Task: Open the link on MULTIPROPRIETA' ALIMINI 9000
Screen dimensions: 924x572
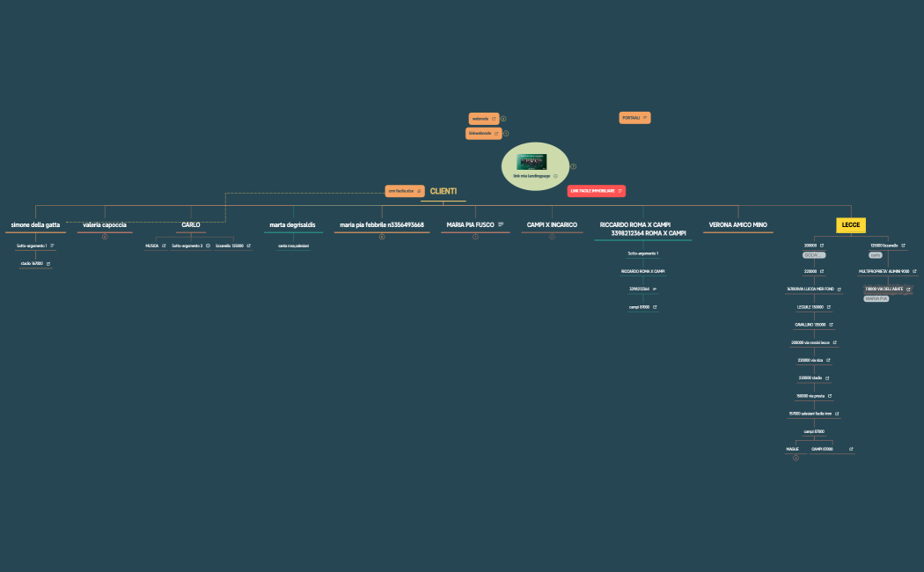Action: coord(913,271)
